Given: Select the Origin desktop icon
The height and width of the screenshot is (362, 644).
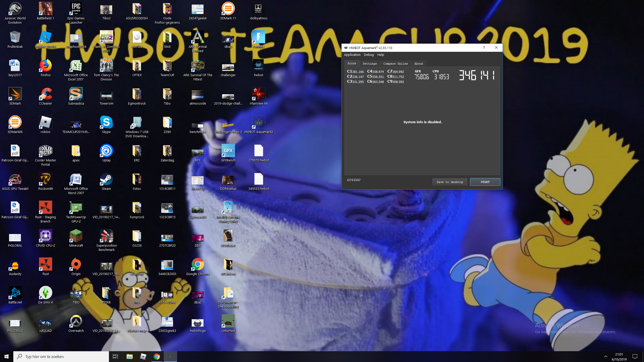Looking at the screenshot, I should (x=76, y=267).
